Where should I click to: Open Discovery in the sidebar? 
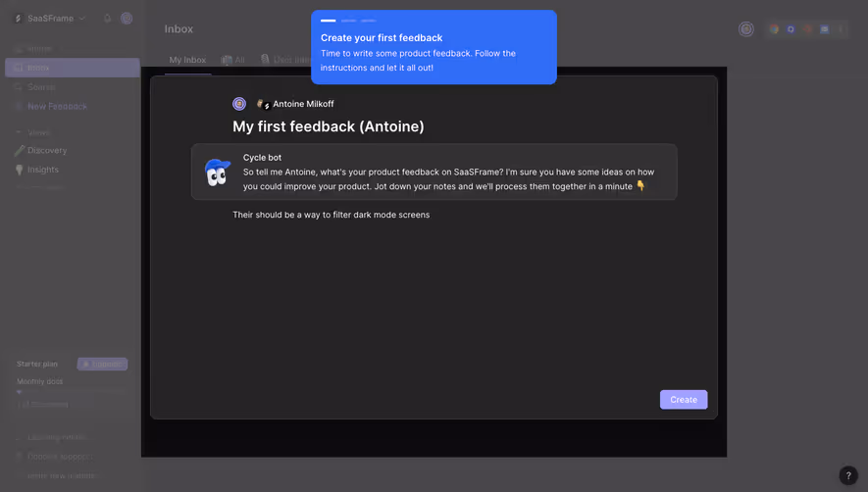tap(47, 150)
